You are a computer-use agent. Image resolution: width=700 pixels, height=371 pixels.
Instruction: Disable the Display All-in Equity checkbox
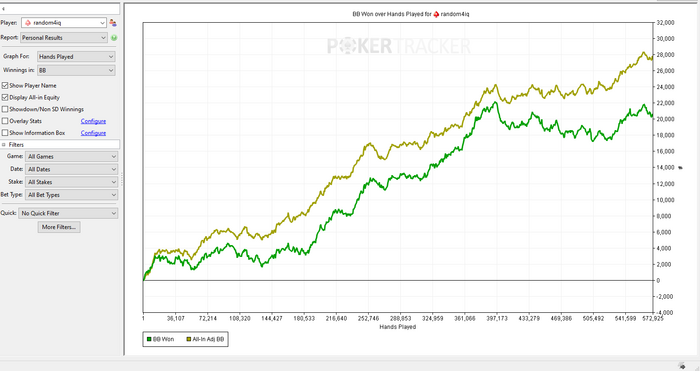point(5,97)
